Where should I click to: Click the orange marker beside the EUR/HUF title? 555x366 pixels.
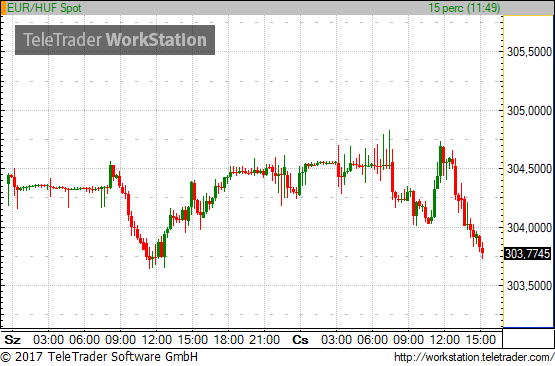[x=4, y=8]
